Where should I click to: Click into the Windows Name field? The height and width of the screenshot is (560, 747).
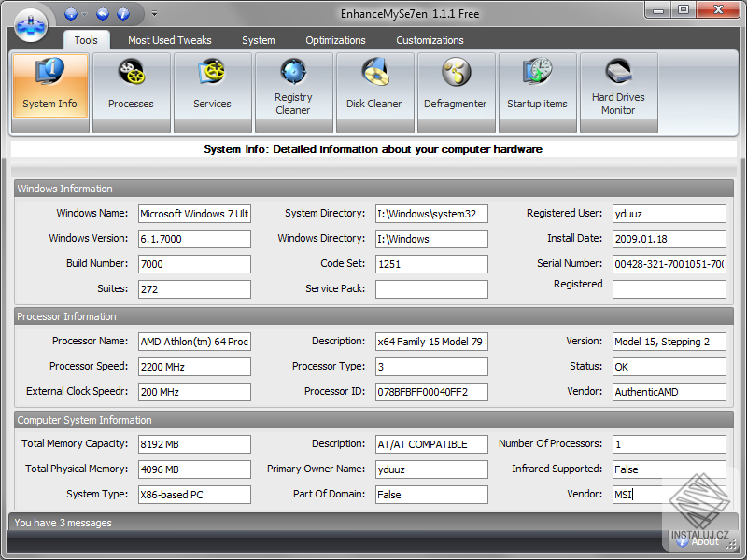(194, 214)
